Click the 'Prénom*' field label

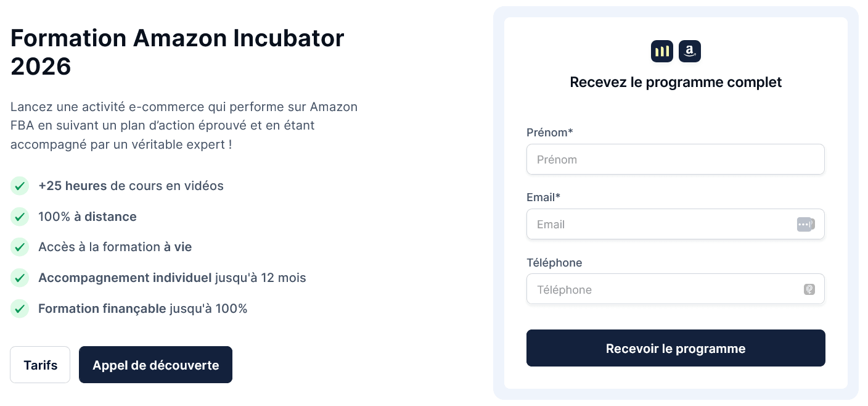549,133
